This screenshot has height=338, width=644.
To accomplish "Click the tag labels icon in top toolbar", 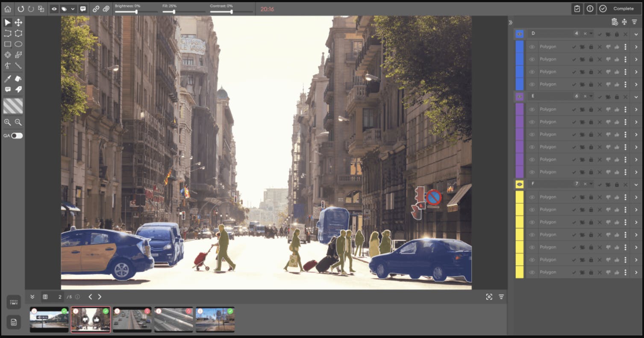I will 64,9.
